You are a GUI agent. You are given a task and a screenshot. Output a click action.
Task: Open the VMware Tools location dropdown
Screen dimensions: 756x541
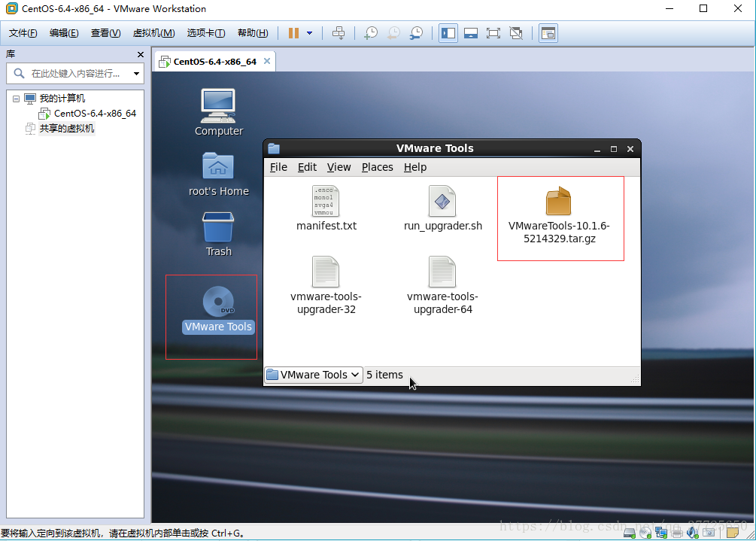314,375
